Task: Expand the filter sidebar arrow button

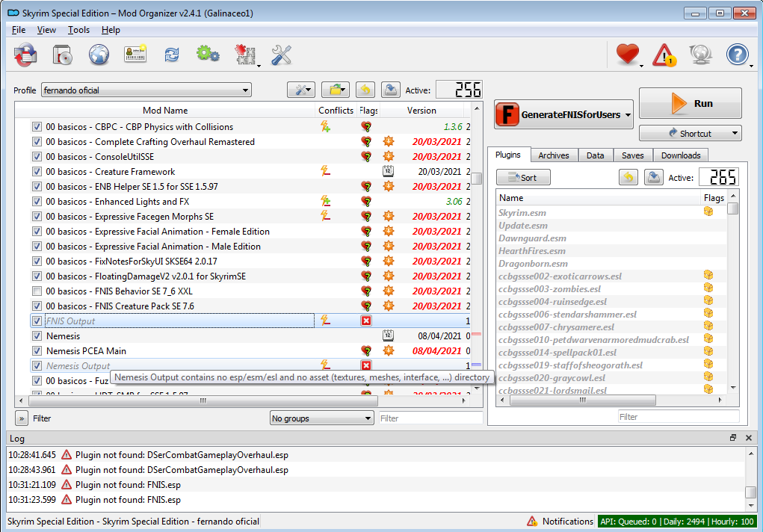Action: click(22, 418)
